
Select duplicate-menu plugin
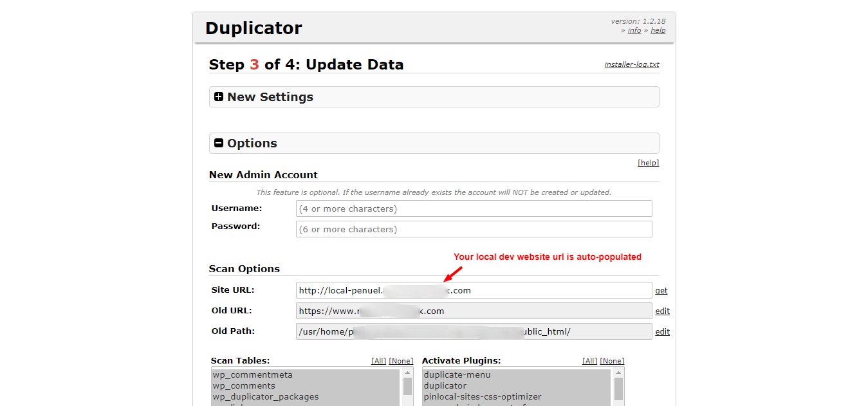coord(516,375)
